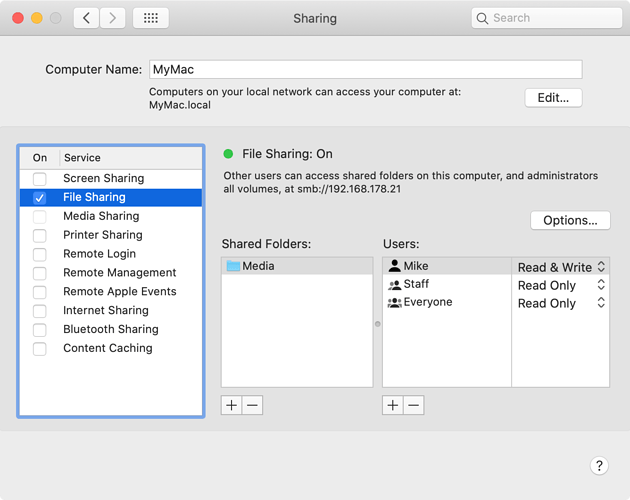Screen dimensions: 630x500
Task: Select Printer Sharing in service list
Action: coord(102,235)
